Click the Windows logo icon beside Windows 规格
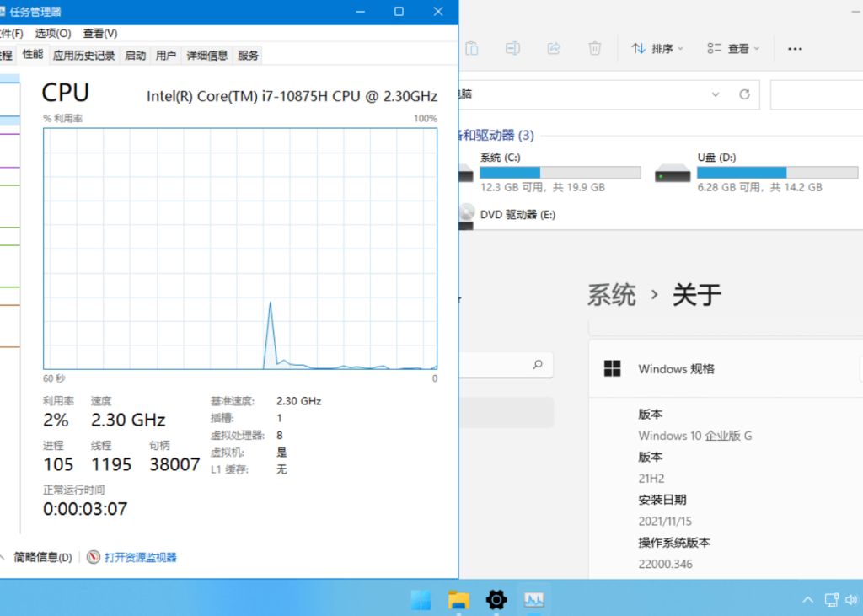Screen dimensions: 863x616 click(612, 368)
